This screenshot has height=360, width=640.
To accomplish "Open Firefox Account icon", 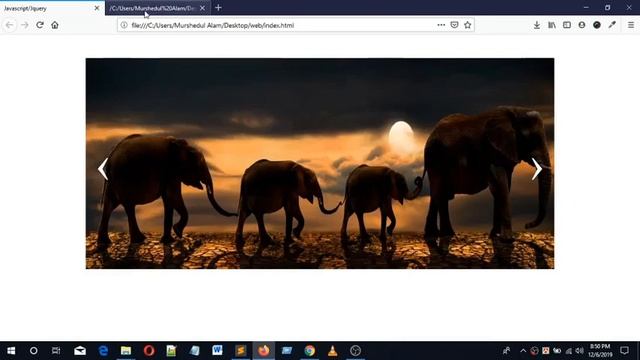I will pyautogui.click(x=582, y=25).
